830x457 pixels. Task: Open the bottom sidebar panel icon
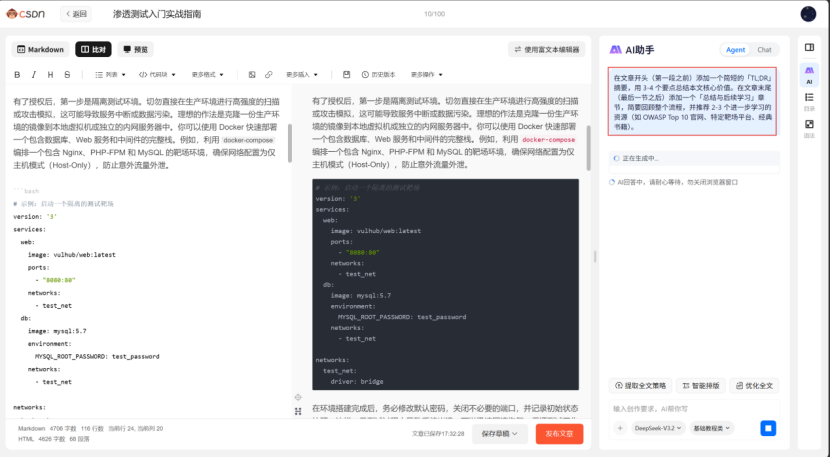pyautogui.click(x=809, y=128)
